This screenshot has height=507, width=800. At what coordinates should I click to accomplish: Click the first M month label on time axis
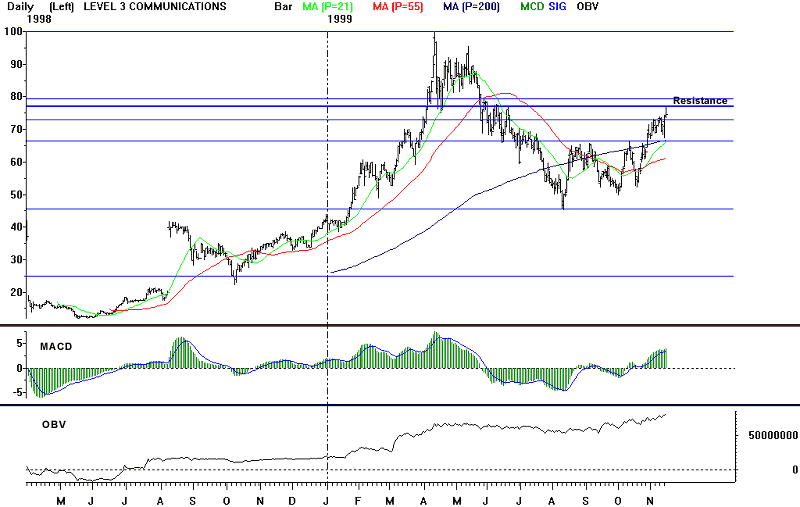tap(61, 501)
